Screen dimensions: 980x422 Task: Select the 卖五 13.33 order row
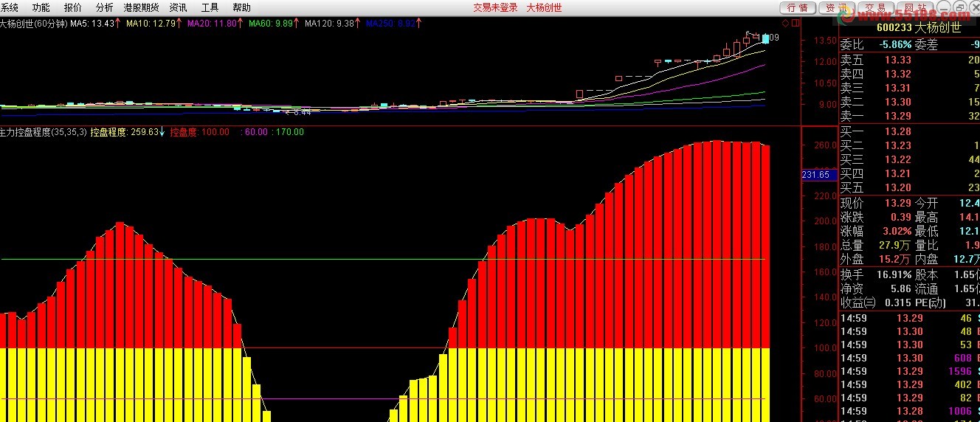coord(910,60)
